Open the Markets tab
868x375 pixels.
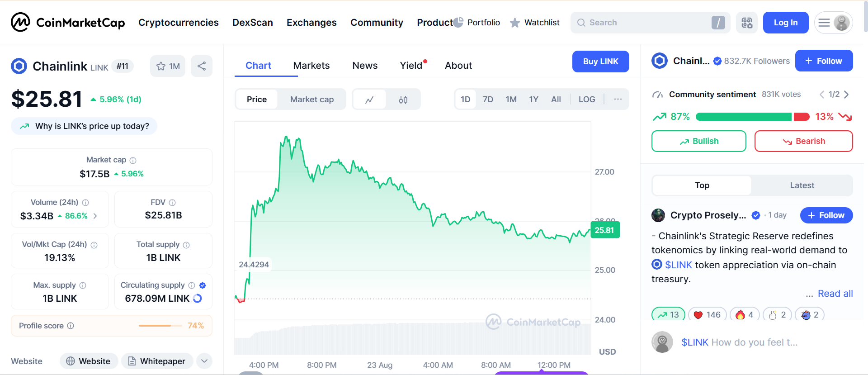tap(311, 66)
